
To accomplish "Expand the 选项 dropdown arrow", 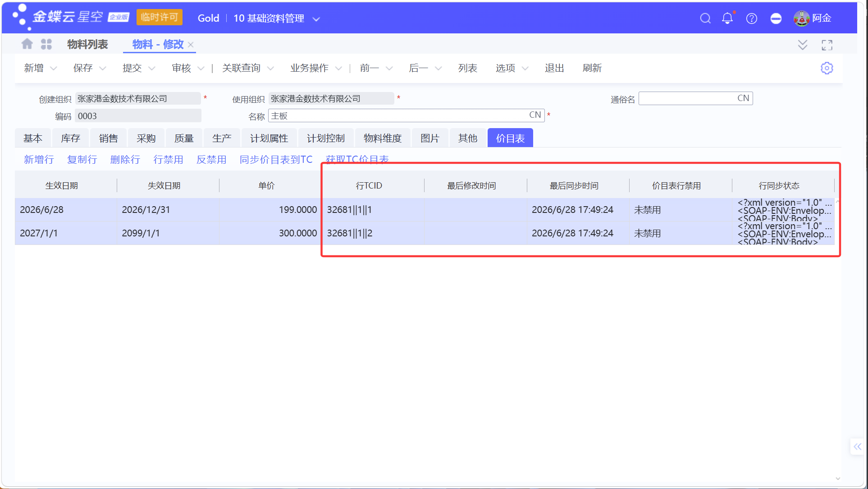I will pyautogui.click(x=525, y=69).
